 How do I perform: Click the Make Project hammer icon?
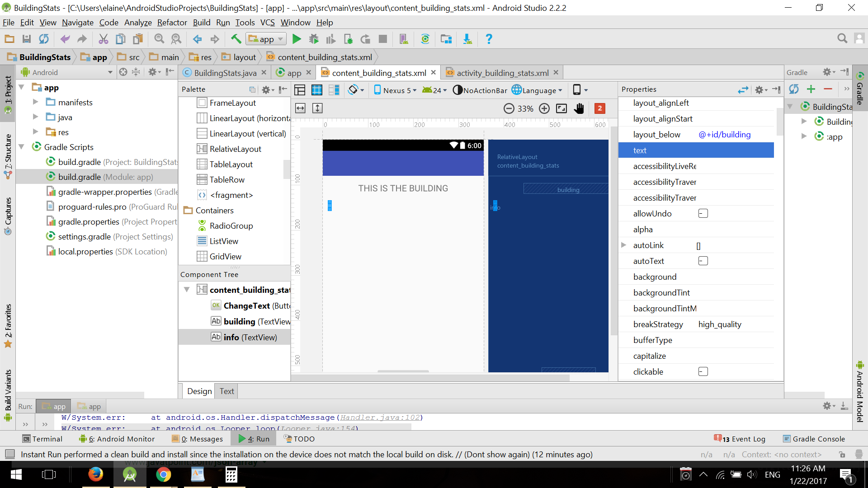236,39
